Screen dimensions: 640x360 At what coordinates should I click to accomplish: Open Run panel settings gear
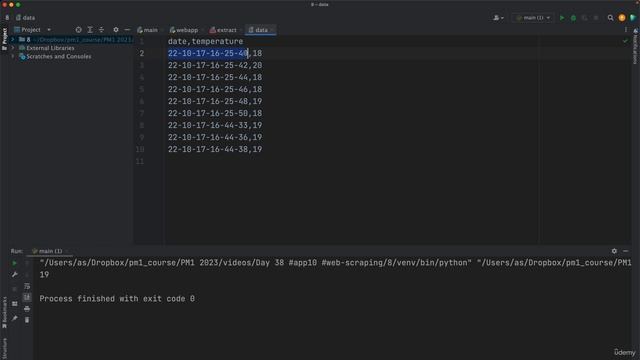click(614, 251)
